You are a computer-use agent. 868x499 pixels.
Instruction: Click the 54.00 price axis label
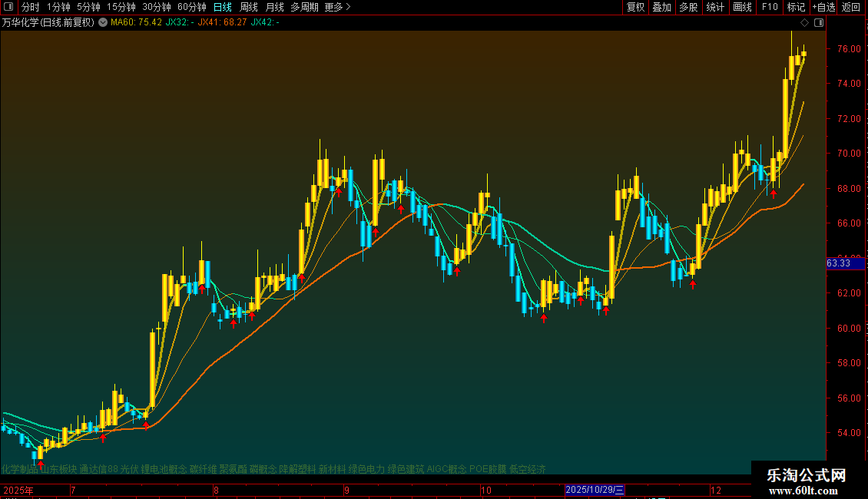(x=849, y=433)
